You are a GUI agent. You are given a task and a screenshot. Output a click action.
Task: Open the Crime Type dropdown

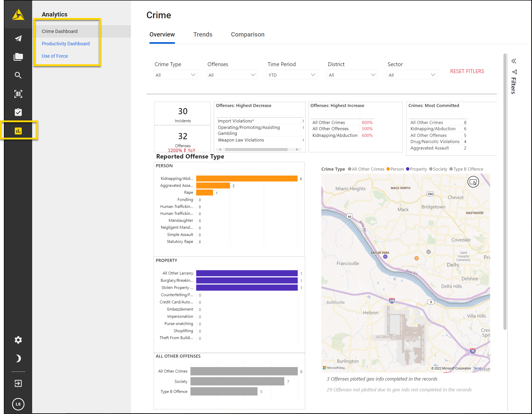(175, 75)
